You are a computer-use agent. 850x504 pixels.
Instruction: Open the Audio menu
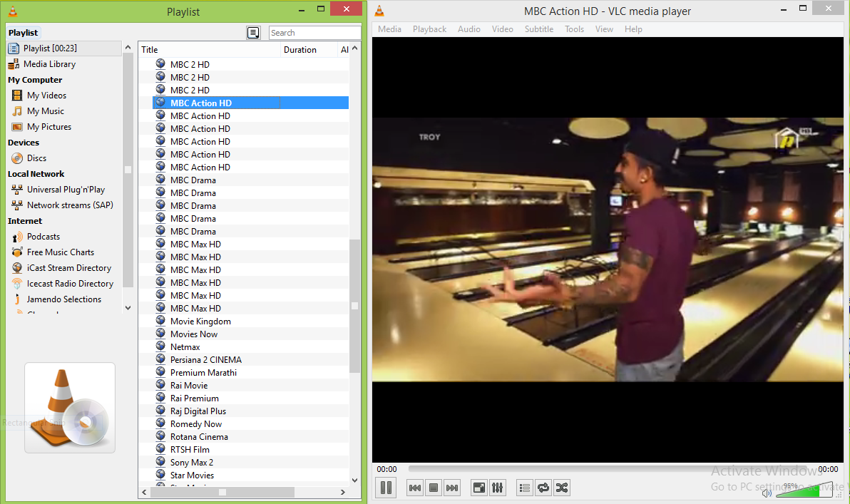pos(469,29)
